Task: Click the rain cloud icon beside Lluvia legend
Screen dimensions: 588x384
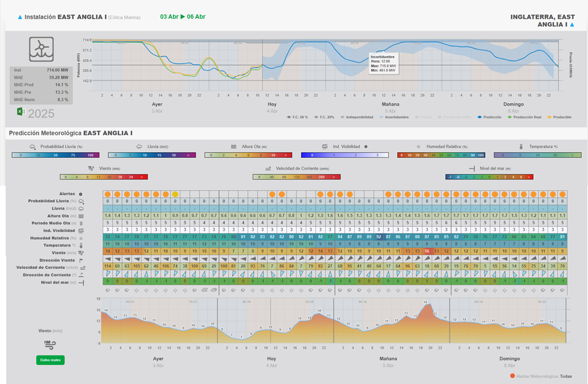Action: pos(139,146)
